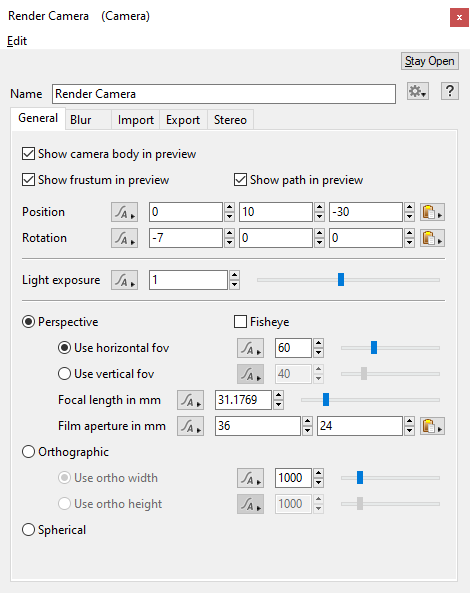Switch to the Blur tab
Screen dimensions: 470x593
point(81,120)
